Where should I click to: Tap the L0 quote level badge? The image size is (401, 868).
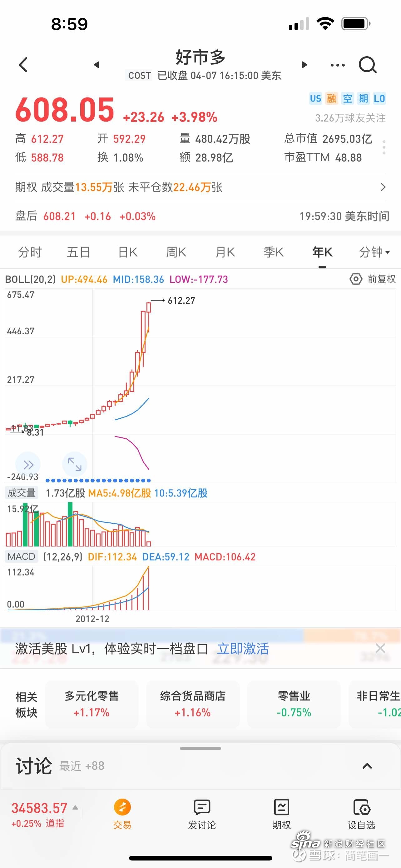379,98
